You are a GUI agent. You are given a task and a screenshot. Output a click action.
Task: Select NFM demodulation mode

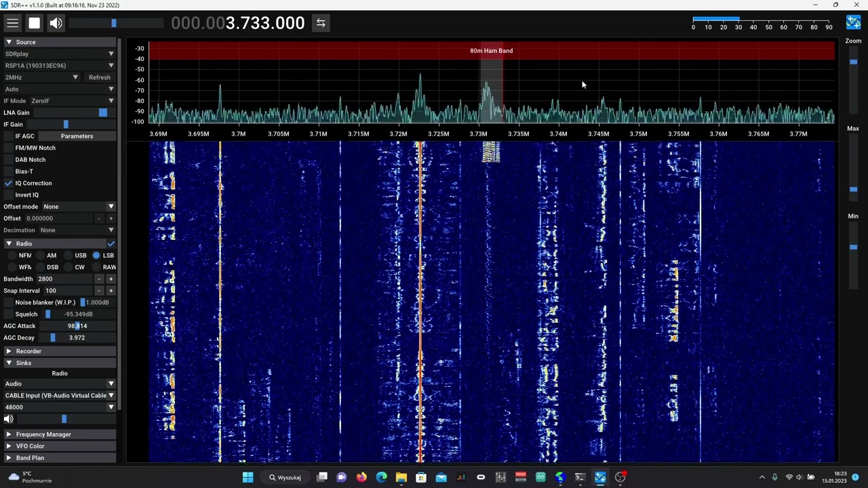13,256
